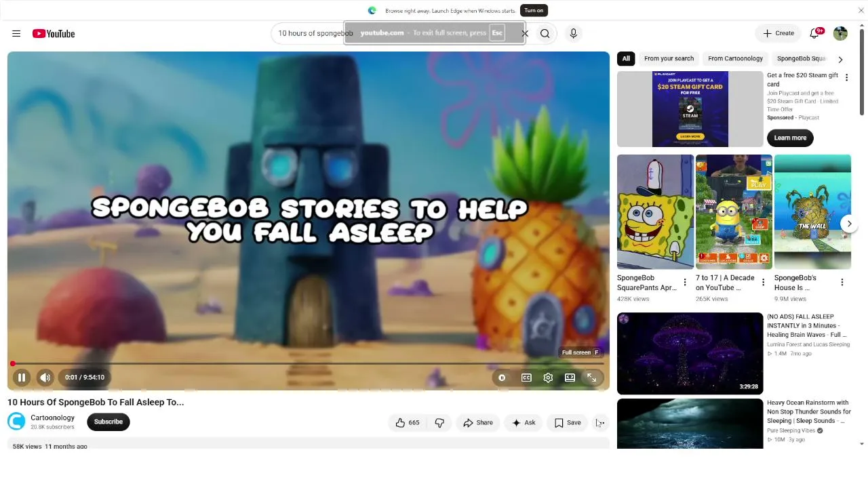
Task: Open notifications bell
Action: [x=815, y=33]
